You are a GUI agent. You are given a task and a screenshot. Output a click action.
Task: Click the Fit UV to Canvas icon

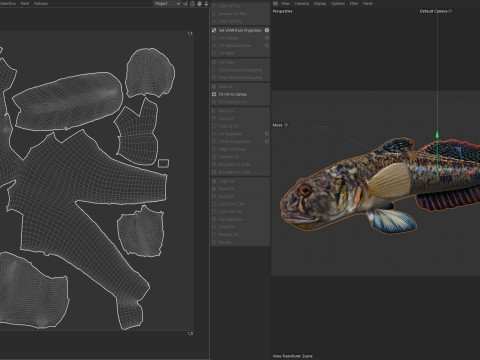[214, 94]
